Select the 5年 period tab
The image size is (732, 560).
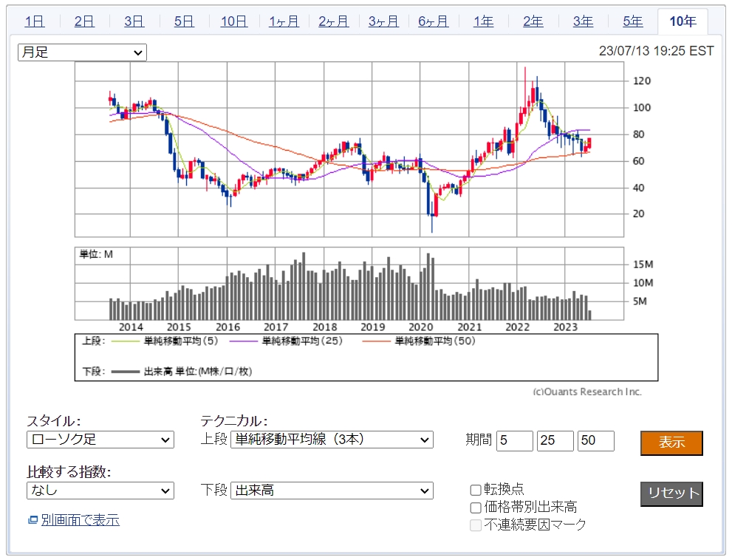pyautogui.click(x=632, y=21)
